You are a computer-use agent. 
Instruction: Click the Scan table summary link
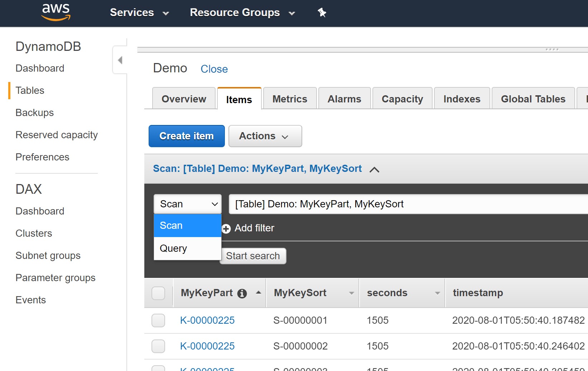[257, 169]
